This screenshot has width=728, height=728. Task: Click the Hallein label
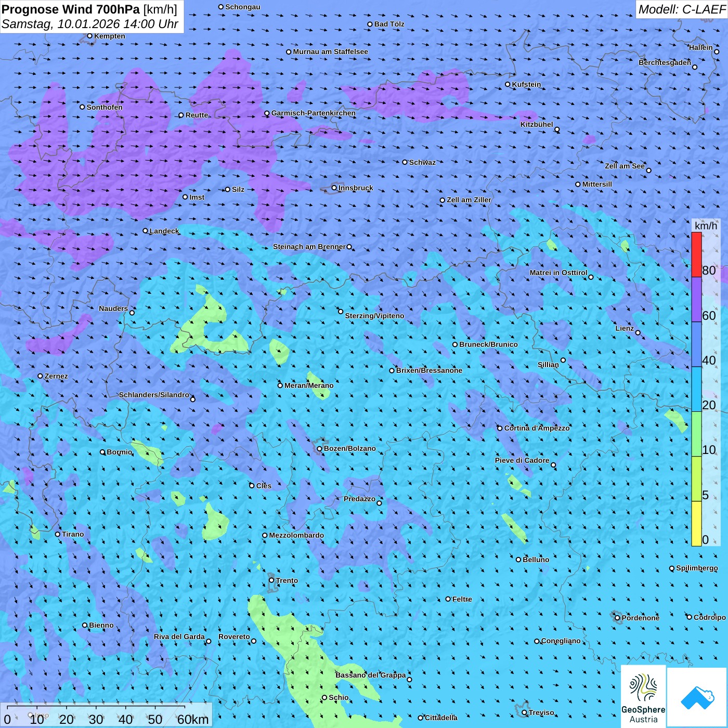tap(700, 47)
